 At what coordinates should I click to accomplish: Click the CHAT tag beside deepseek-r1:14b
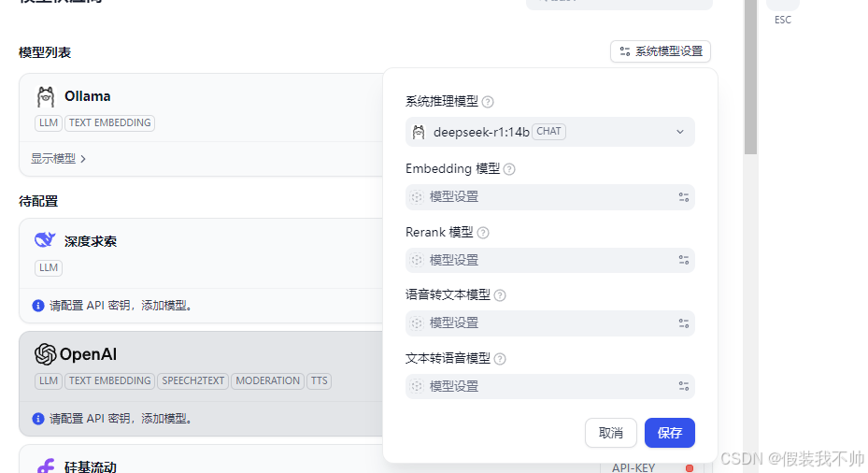pos(548,131)
